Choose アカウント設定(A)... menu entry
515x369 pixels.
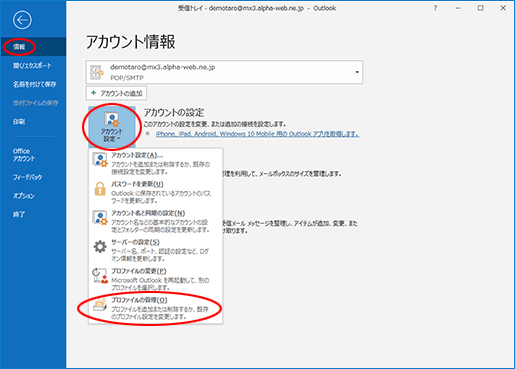156,163
